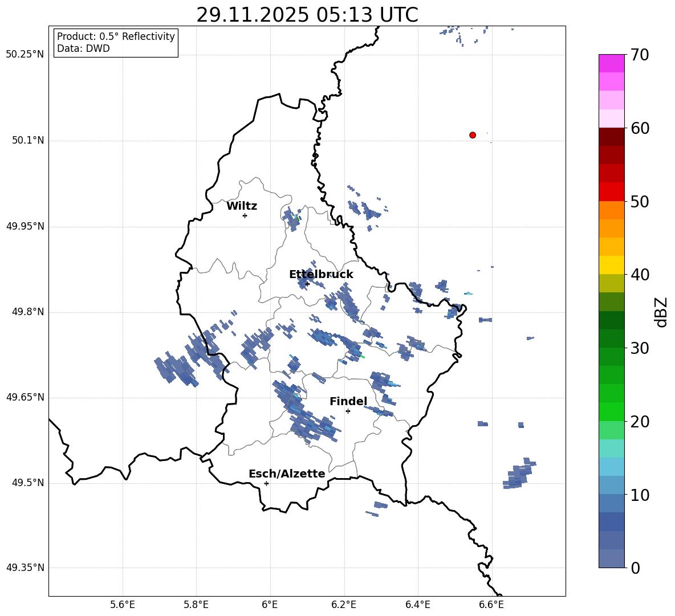Click the 20 colorbar tick label
This screenshot has height=616, width=675.
click(x=640, y=422)
